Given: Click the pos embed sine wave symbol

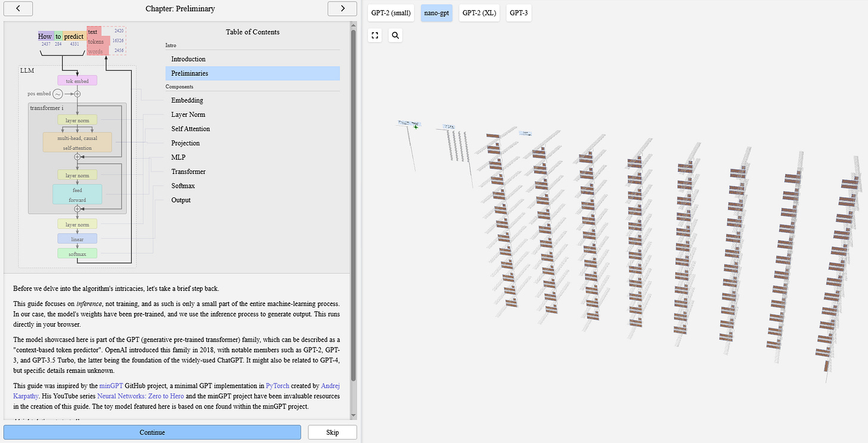Looking at the screenshot, I should (58, 94).
